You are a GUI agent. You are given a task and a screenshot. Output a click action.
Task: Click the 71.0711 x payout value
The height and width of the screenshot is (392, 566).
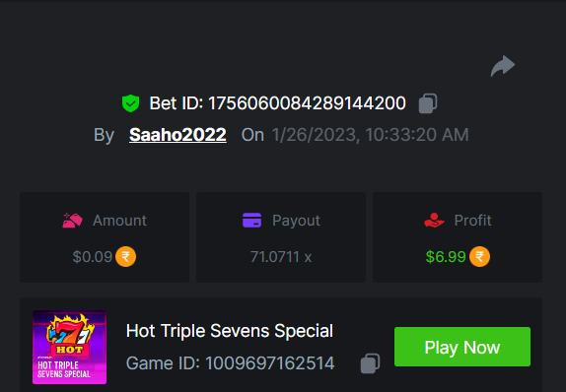(281, 257)
